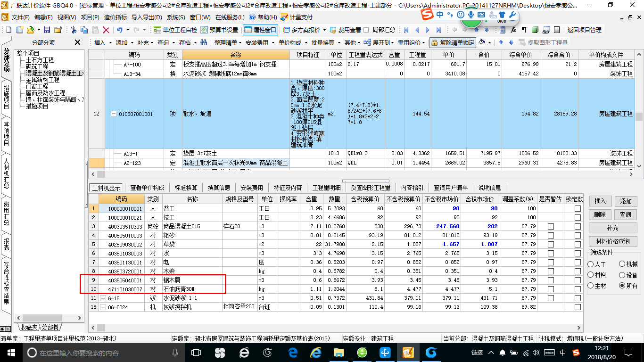Open the 导入导出(D) menu
Screen dimensions: 644x362
point(147,17)
